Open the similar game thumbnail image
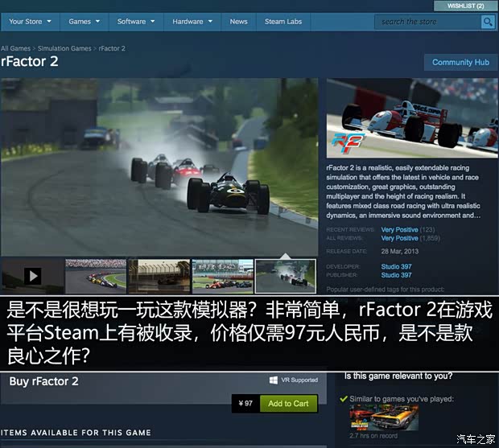The width and height of the screenshot is (499, 448). (384, 418)
